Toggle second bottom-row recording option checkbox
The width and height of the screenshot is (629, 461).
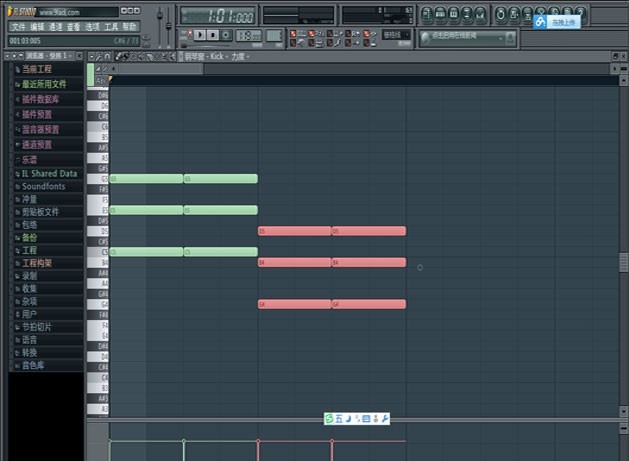point(312,43)
